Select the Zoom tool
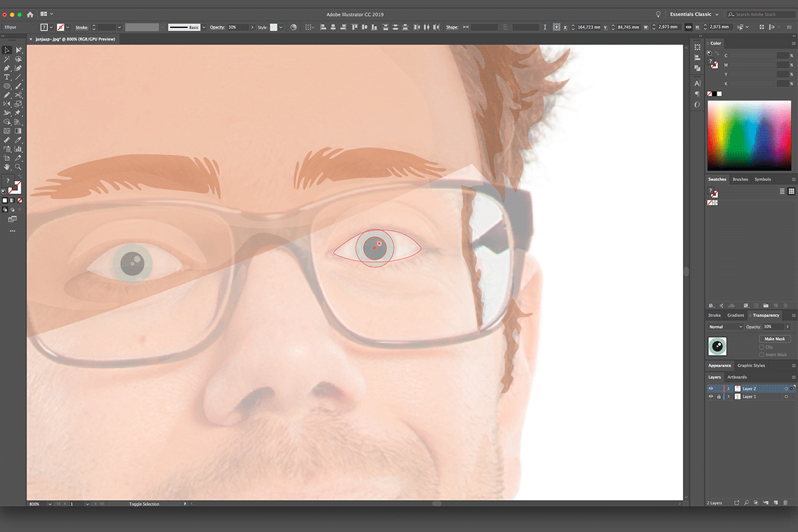The image size is (798, 532). [x=19, y=167]
